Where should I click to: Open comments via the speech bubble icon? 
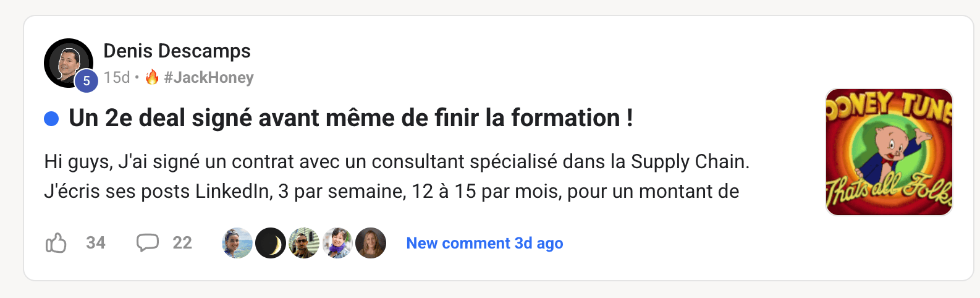pos(148,242)
